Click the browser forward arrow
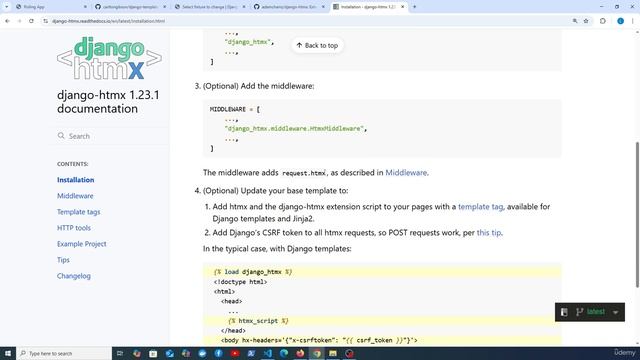 click(19, 21)
